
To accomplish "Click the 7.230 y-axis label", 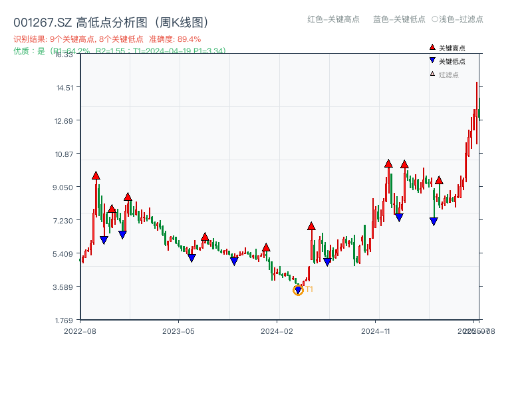I will click(x=63, y=221).
